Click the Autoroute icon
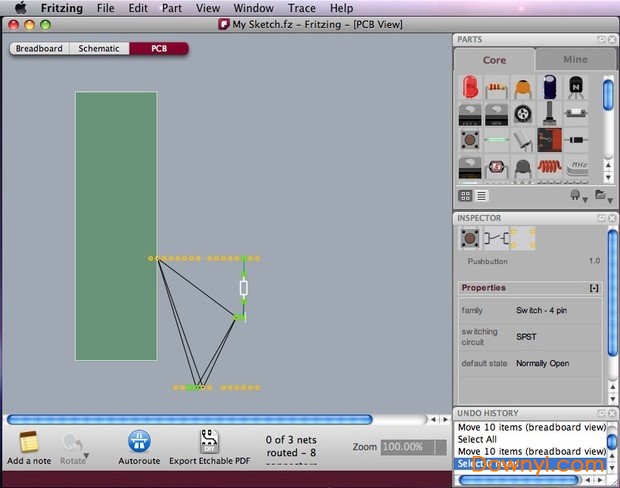The width and height of the screenshot is (620, 488). coord(138,441)
